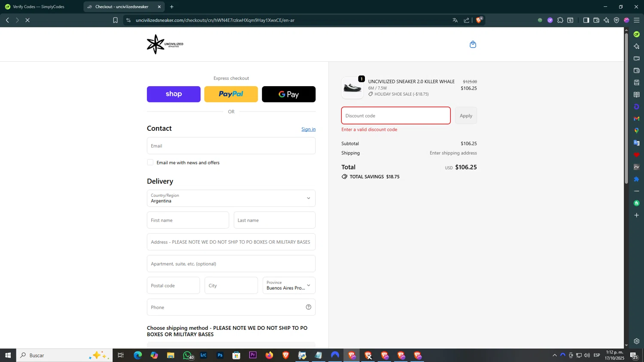Show hidden system tray icons chevron
This screenshot has height=362, width=644.
coord(554,355)
